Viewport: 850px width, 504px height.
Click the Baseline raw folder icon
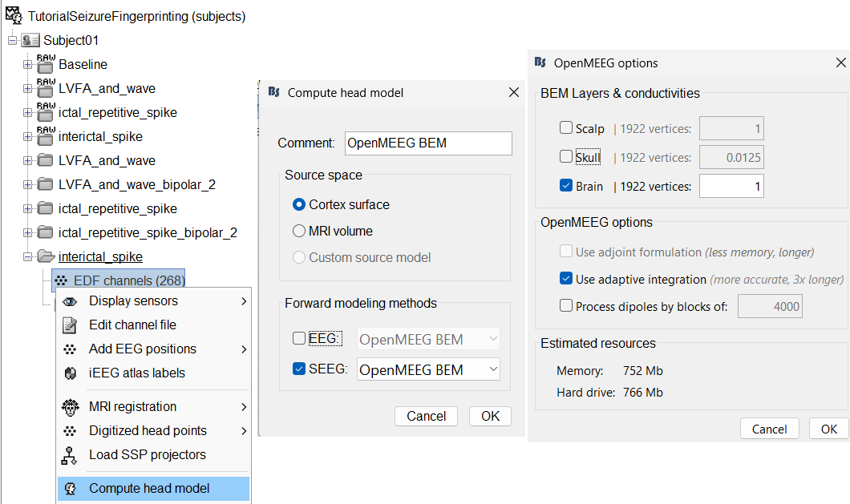pyautogui.click(x=46, y=64)
